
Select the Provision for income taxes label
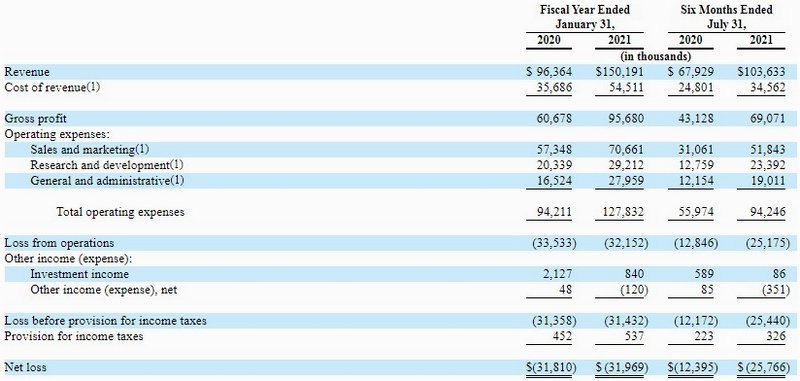tap(74, 336)
